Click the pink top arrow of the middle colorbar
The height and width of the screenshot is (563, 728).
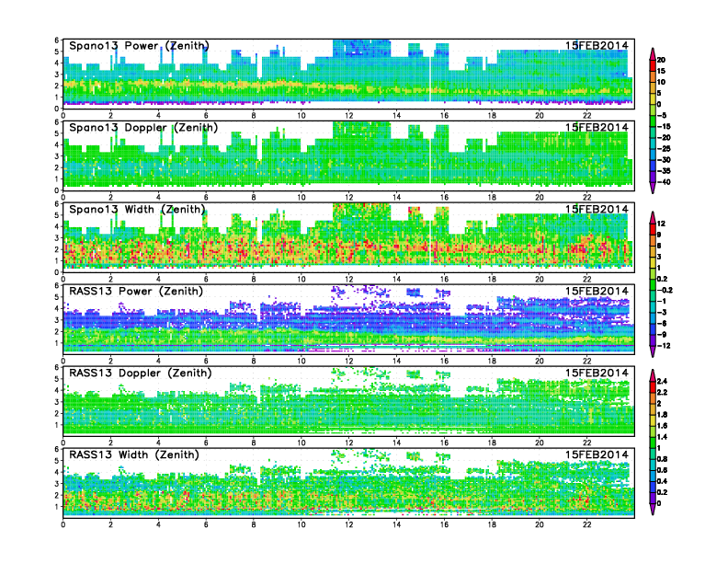653,217
